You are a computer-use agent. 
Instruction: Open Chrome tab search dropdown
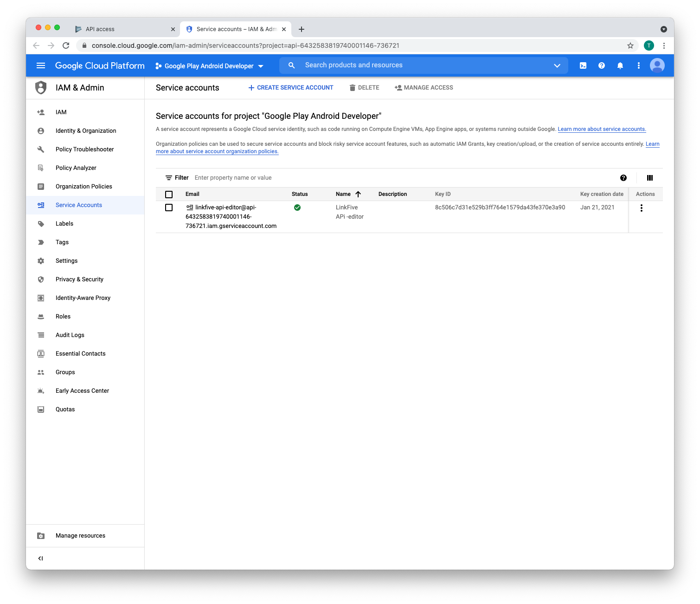[664, 29]
